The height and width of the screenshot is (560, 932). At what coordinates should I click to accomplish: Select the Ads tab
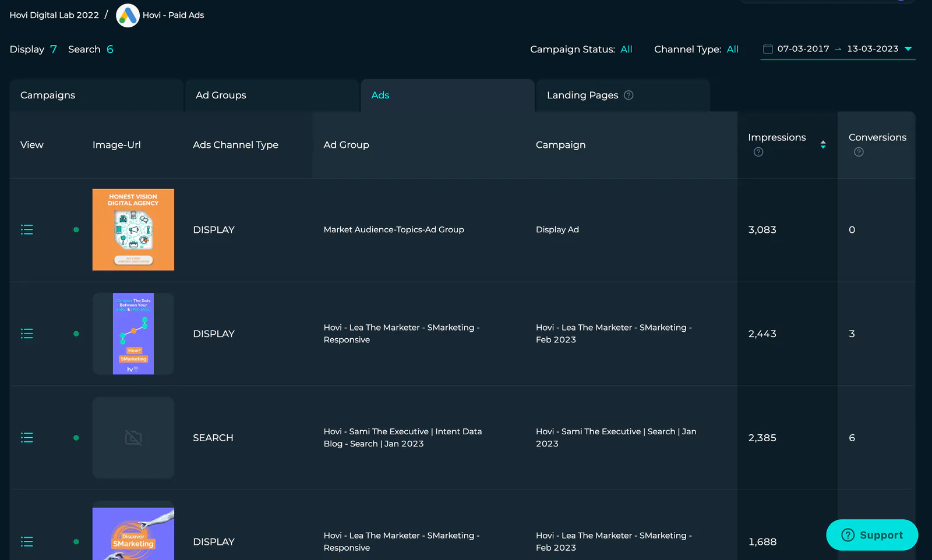(448, 95)
